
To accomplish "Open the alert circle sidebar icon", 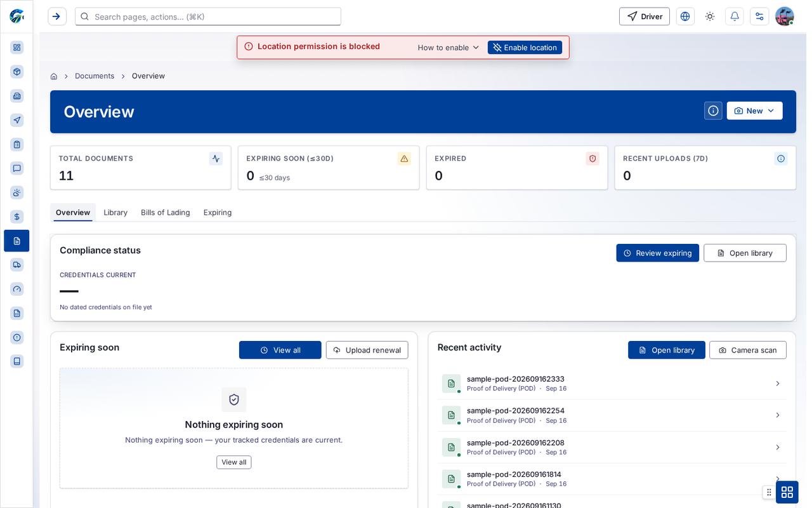I will (x=17, y=337).
